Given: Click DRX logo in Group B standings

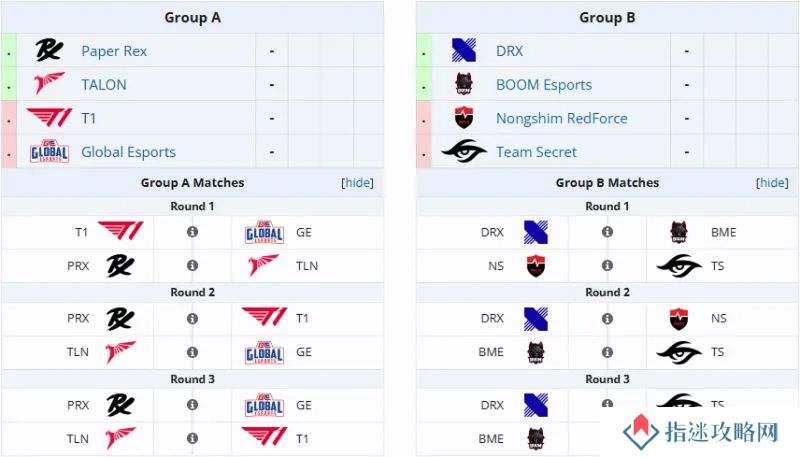Looking at the screenshot, I should click(x=464, y=50).
